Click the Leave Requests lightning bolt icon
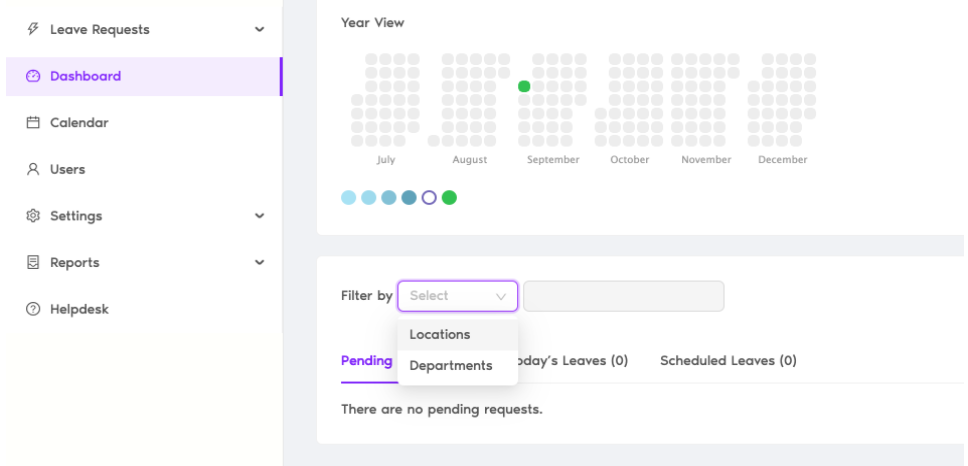968x466 pixels. pos(33,29)
